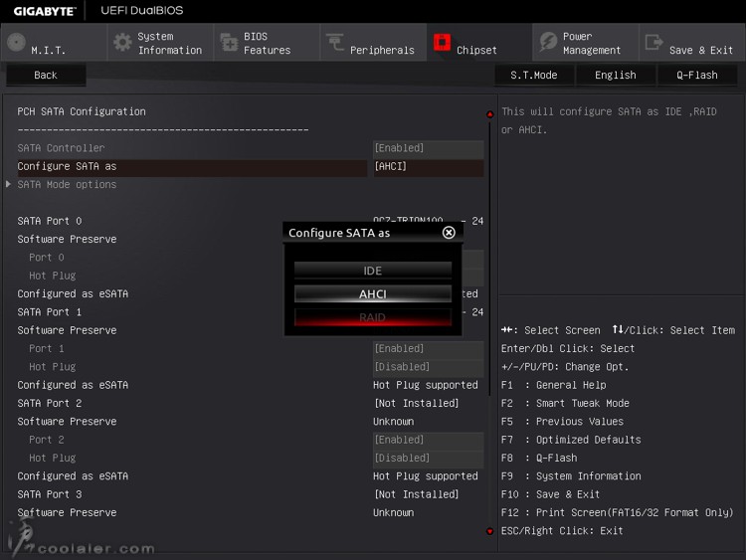746x560 pixels.
Task: Click the red Chipset icon
Action: pyautogui.click(x=442, y=43)
